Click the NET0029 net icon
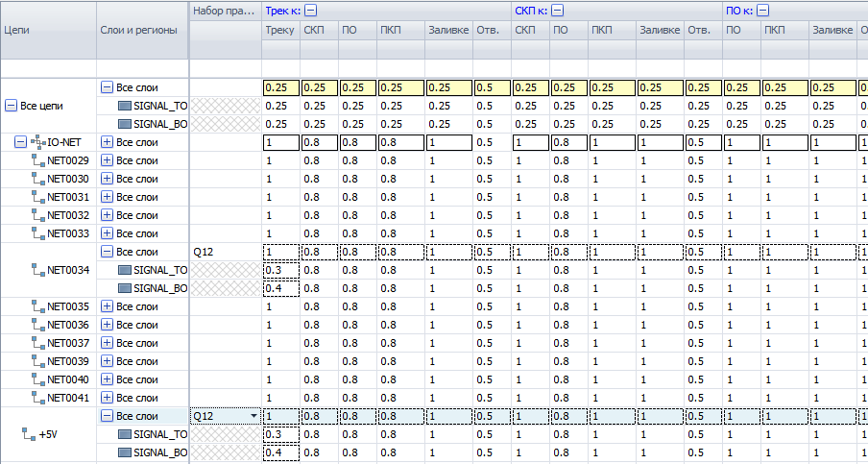The image size is (868, 464). pyautogui.click(x=38, y=160)
